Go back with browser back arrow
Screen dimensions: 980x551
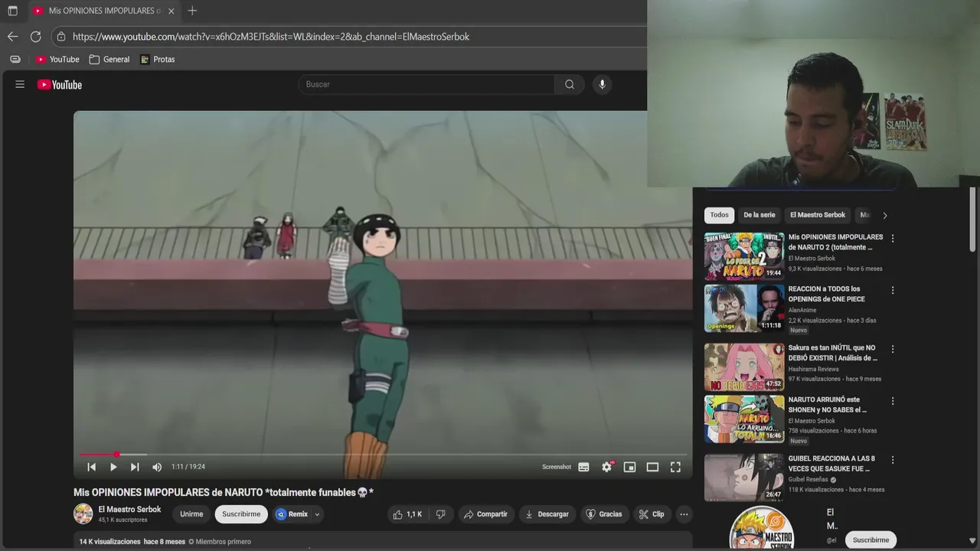pyautogui.click(x=12, y=36)
